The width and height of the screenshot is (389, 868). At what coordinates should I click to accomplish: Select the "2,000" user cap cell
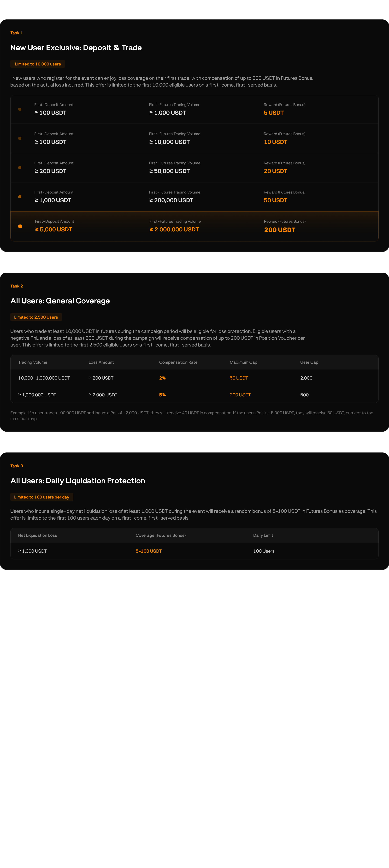pyautogui.click(x=306, y=378)
